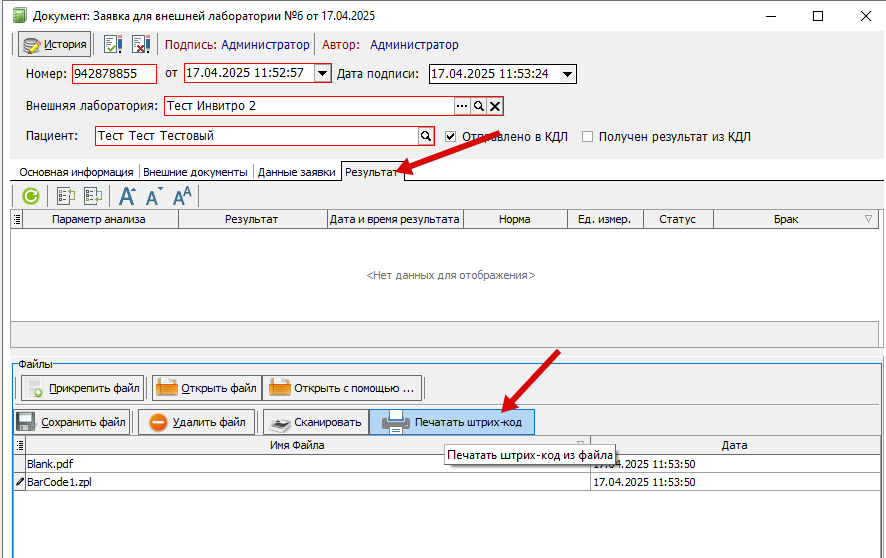Click the green refresh results icon

click(30, 196)
